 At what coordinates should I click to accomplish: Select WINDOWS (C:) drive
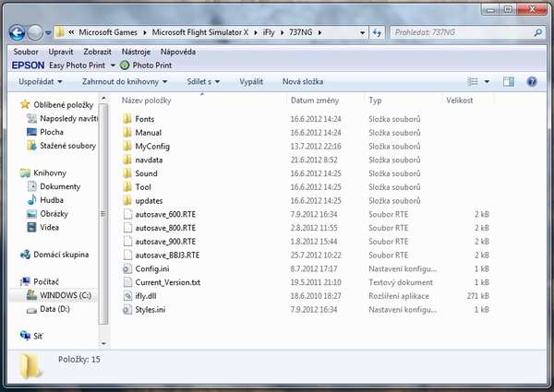66,295
